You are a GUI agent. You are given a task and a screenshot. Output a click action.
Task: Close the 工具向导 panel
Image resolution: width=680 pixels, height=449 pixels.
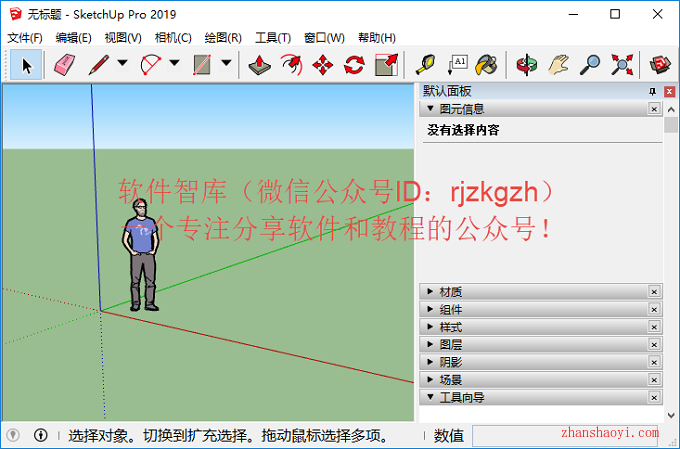coord(654,397)
